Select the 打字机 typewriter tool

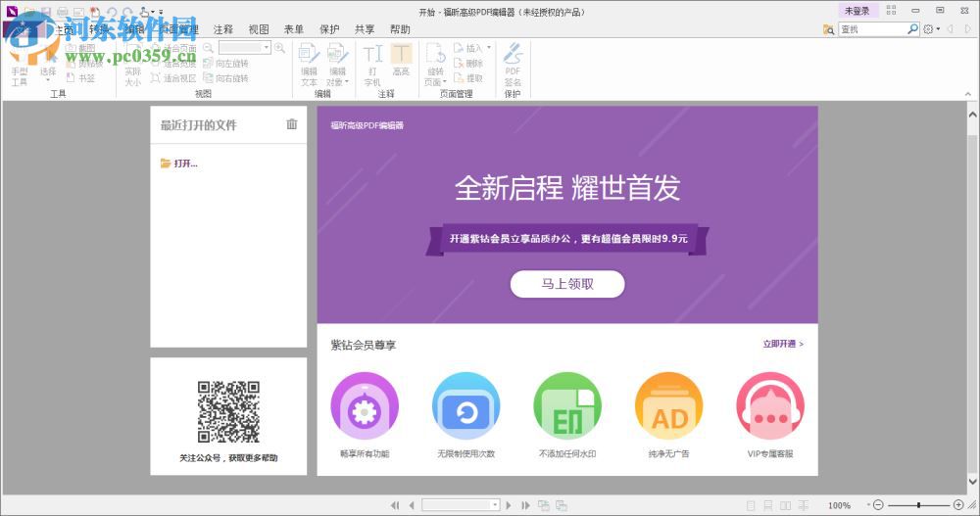[372, 65]
